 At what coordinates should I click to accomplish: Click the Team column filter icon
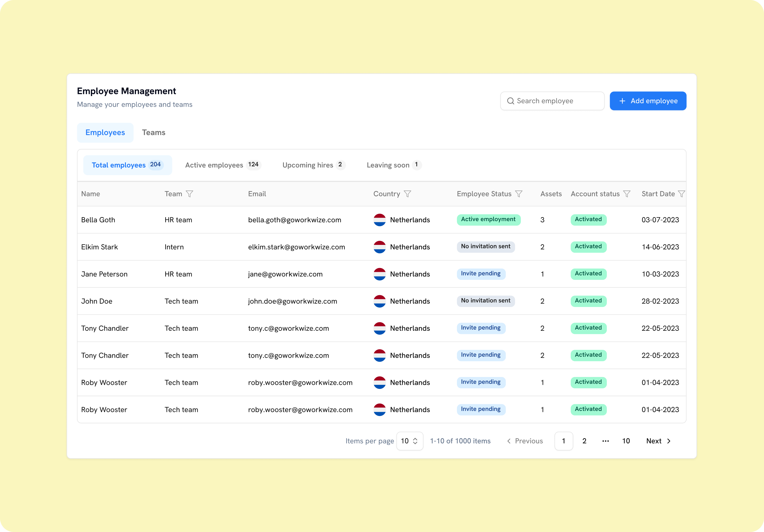click(189, 194)
